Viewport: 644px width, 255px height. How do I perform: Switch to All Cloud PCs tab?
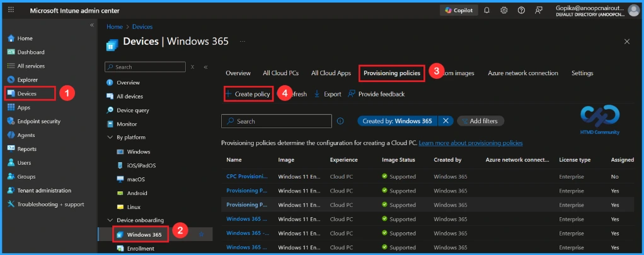click(281, 73)
